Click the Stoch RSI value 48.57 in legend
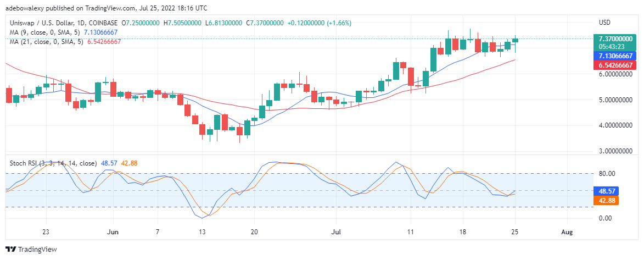 (108, 163)
